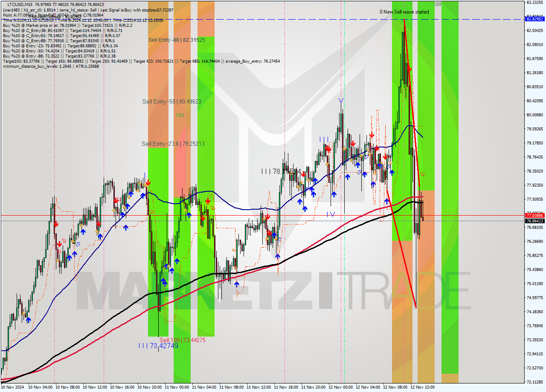
Task: Click the 80.42395 price axis value
Action: (x=534, y=101)
